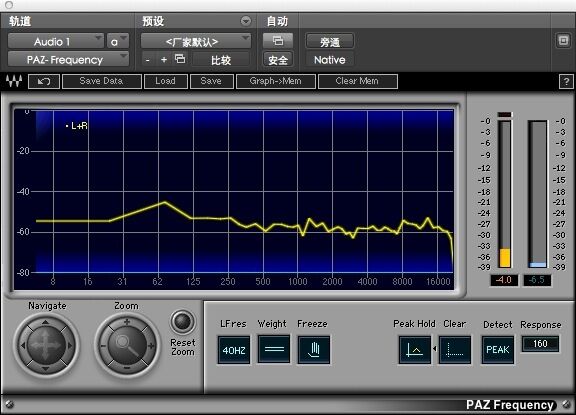Click the previous preset minus button
The image size is (576, 415).
pos(148,60)
